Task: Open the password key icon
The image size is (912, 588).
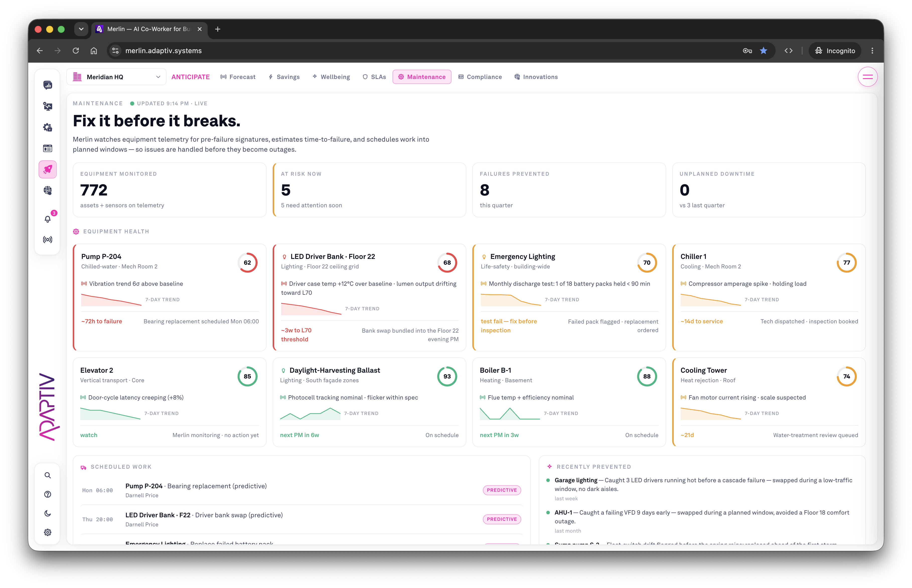Action: [x=747, y=50]
